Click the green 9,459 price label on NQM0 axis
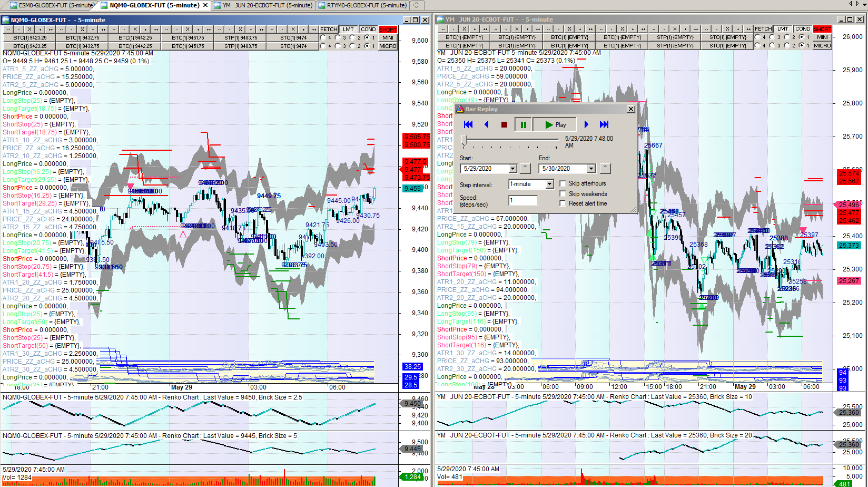This screenshot has height=487, width=868. (413, 189)
